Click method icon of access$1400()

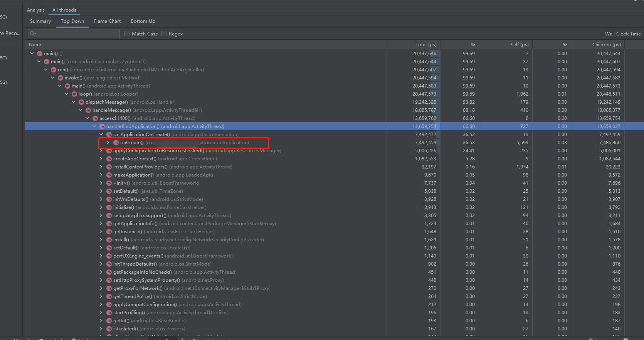point(95,118)
